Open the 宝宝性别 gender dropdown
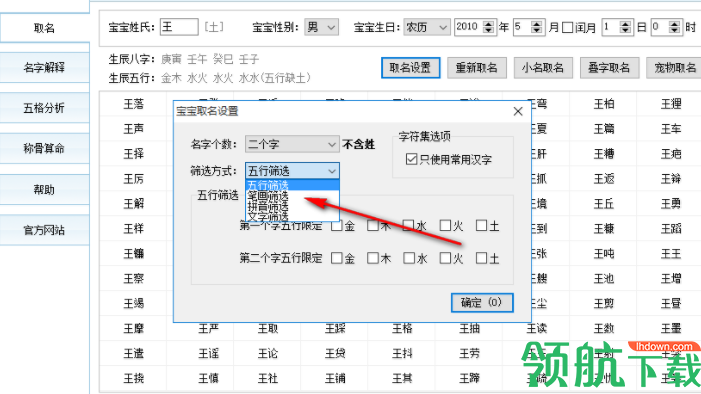This screenshot has width=701, height=394. (x=321, y=27)
